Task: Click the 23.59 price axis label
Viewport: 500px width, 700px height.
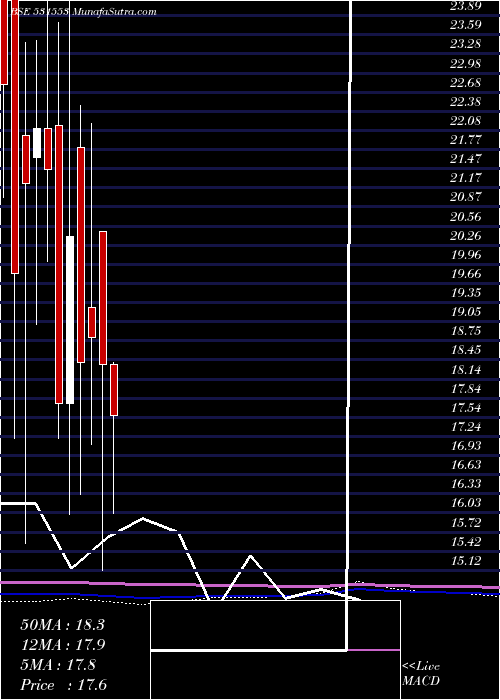Action: (x=465, y=25)
